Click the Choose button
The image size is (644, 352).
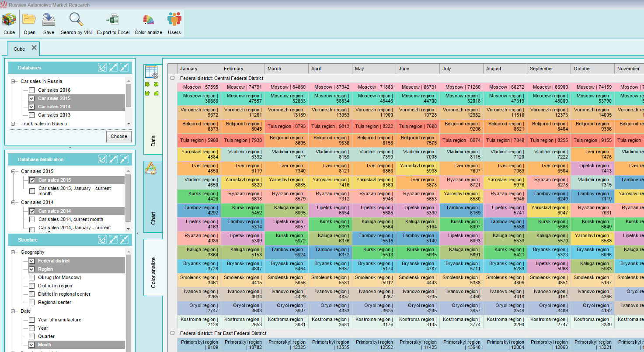(118, 136)
